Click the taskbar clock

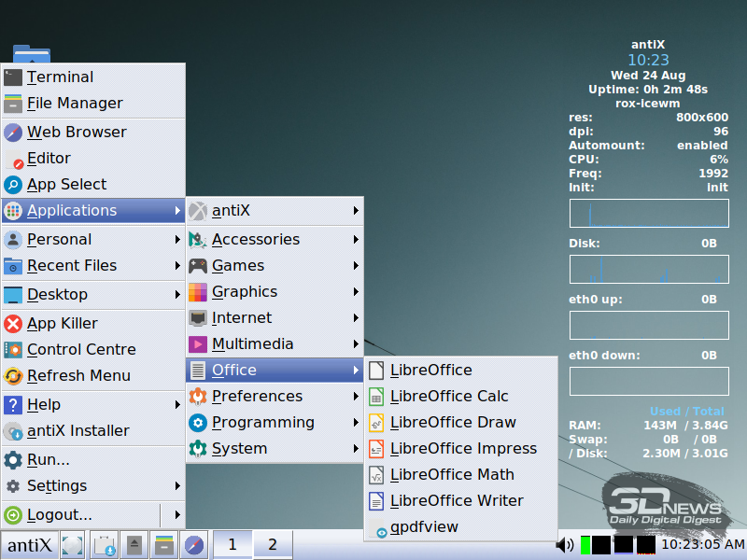click(x=702, y=544)
